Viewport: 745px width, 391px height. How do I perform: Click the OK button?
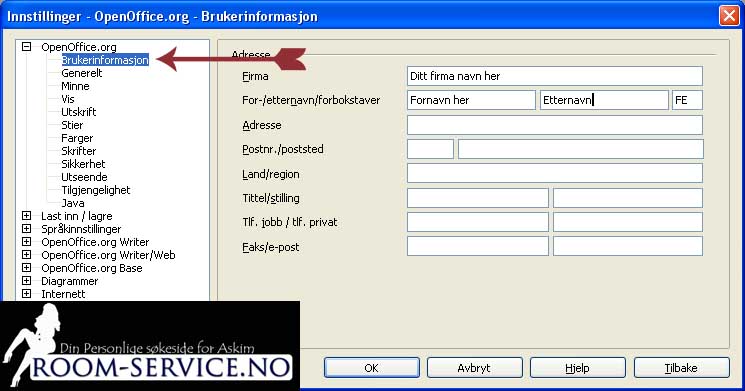[x=372, y=368]
